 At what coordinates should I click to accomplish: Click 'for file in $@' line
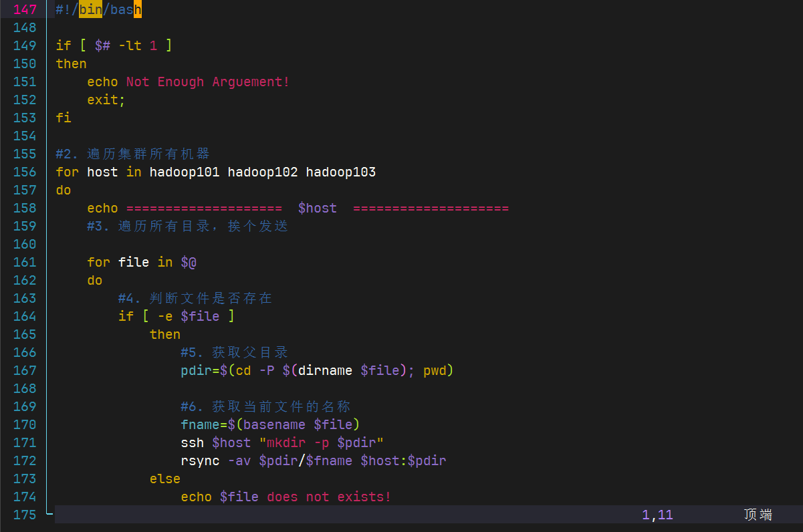pos(142,262)
